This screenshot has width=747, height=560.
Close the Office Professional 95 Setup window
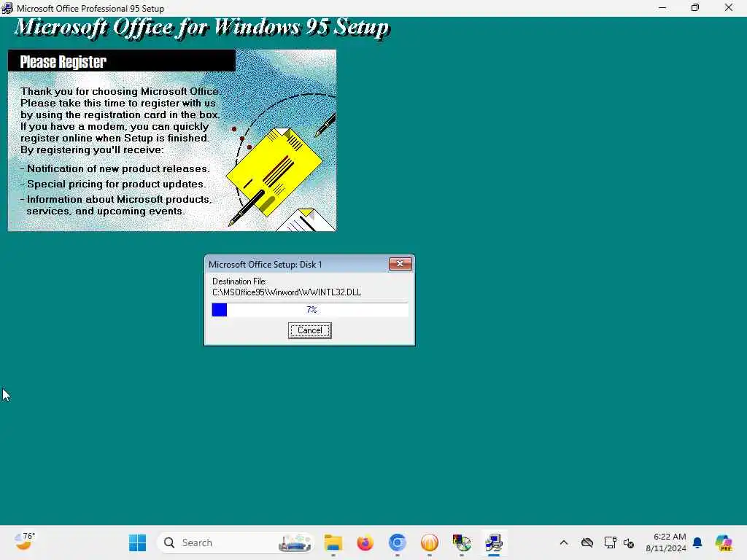click(729, 7)
